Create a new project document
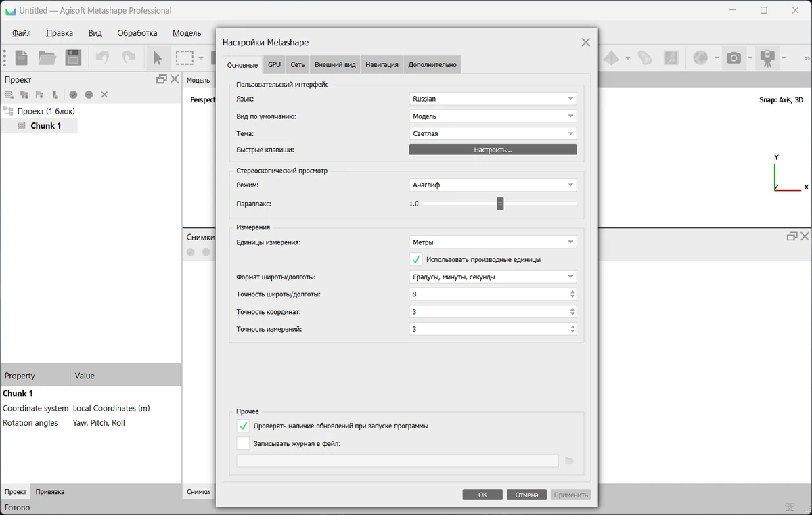The height and width of the screenshot is (515, 812). [21, 58]
